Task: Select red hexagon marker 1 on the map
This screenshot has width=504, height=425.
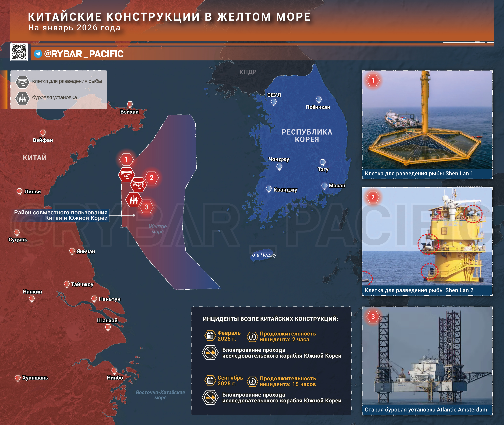Action: (126, 159)
